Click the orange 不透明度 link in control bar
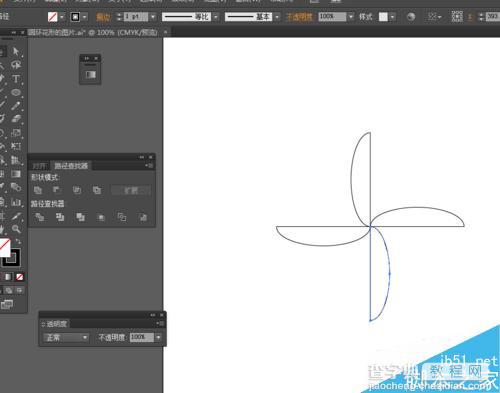The image size is (500, 393). pos(300,17)
